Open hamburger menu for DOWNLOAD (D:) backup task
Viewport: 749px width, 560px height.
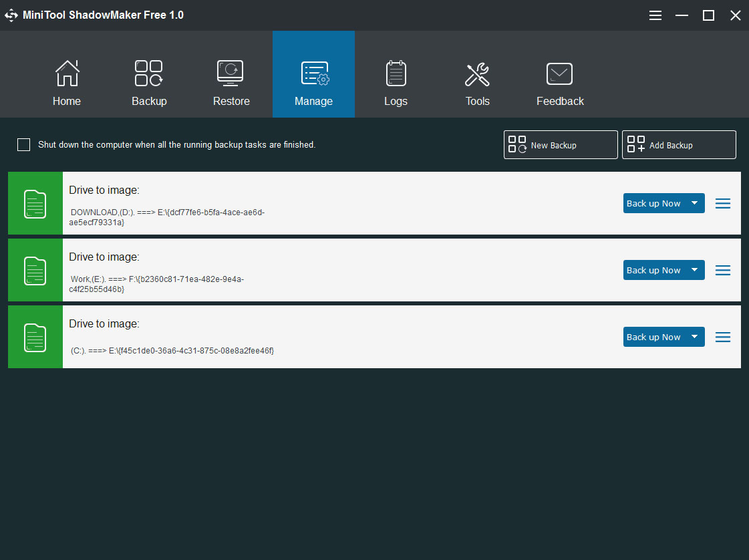coord(723,204)
